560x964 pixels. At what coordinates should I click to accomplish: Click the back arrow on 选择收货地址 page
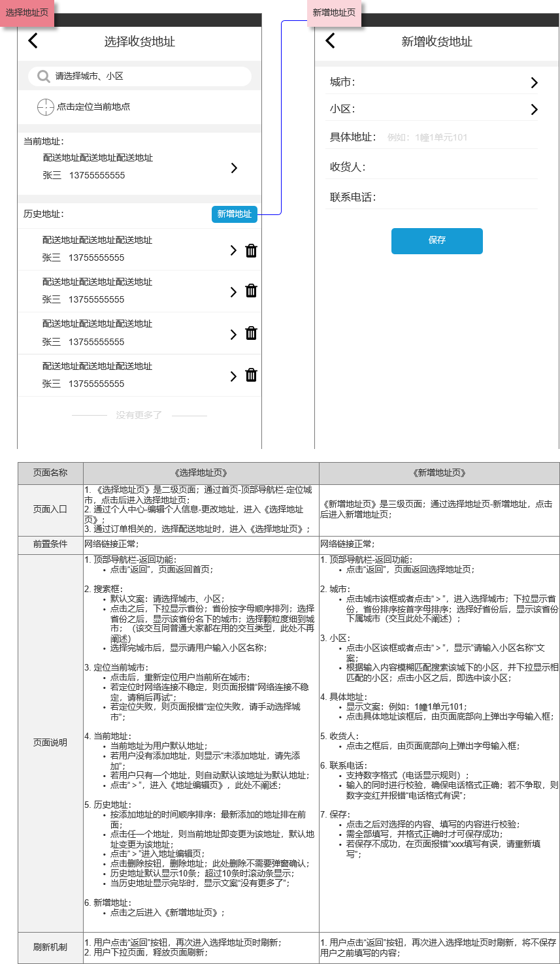pyautogui.click(x=32, y=41)
